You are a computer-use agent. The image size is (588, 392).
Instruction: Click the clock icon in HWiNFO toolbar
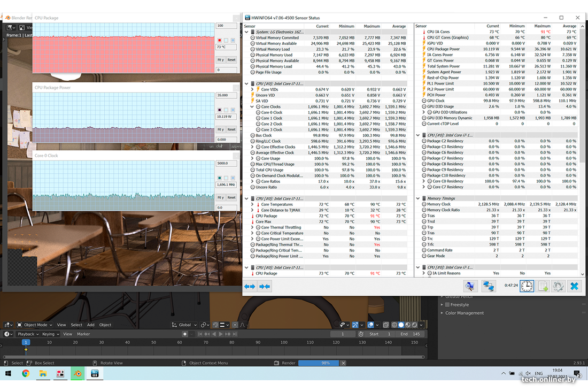[527, 286]
